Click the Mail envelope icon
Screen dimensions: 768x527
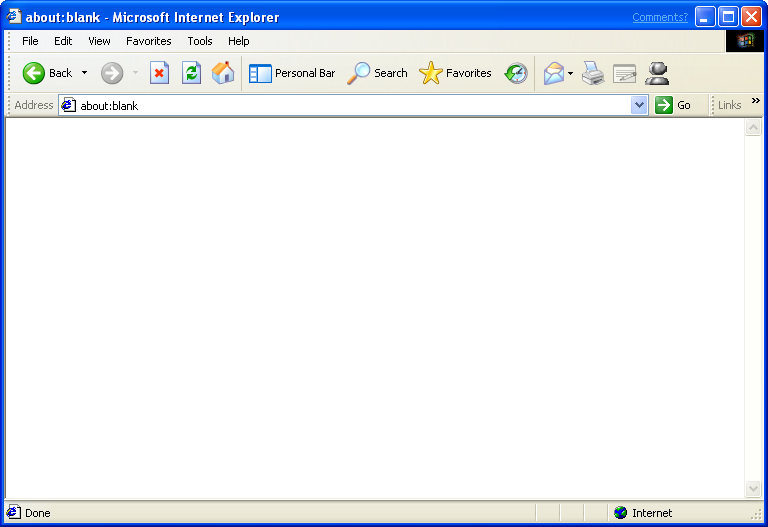[x=553, y=73]
